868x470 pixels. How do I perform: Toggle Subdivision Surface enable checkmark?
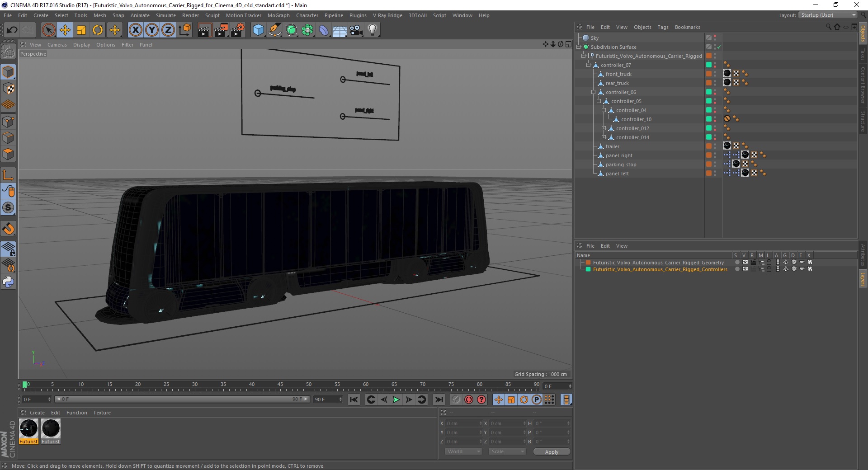coord(719,47)
